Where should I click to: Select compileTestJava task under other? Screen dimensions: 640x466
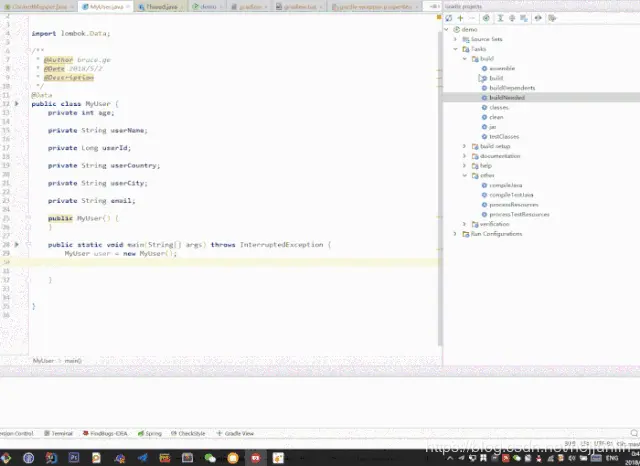click(x=507, y=195)
